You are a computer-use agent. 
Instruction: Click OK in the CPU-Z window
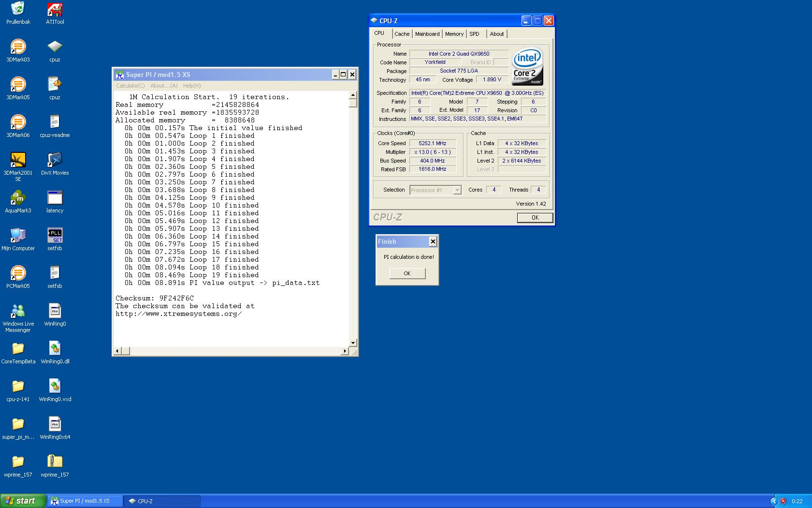pos(535,218)
